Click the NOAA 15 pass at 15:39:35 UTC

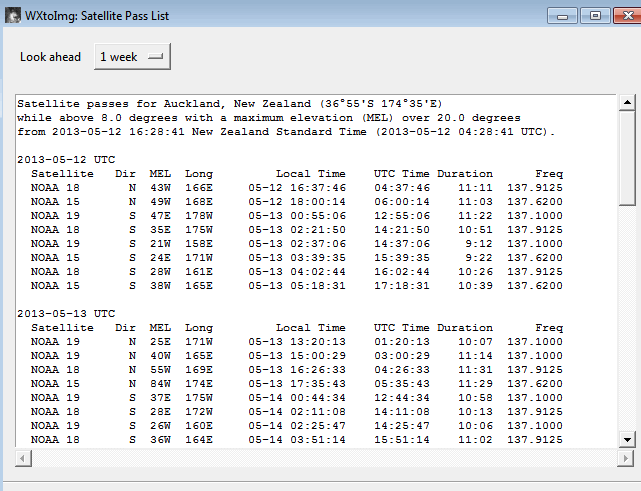297,258
